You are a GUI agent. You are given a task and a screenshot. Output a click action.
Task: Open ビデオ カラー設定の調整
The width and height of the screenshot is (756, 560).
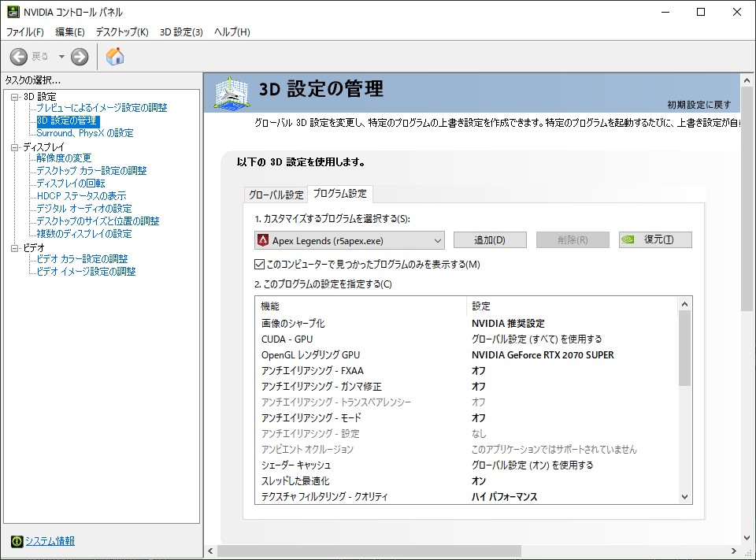click(x=83, y=259)
